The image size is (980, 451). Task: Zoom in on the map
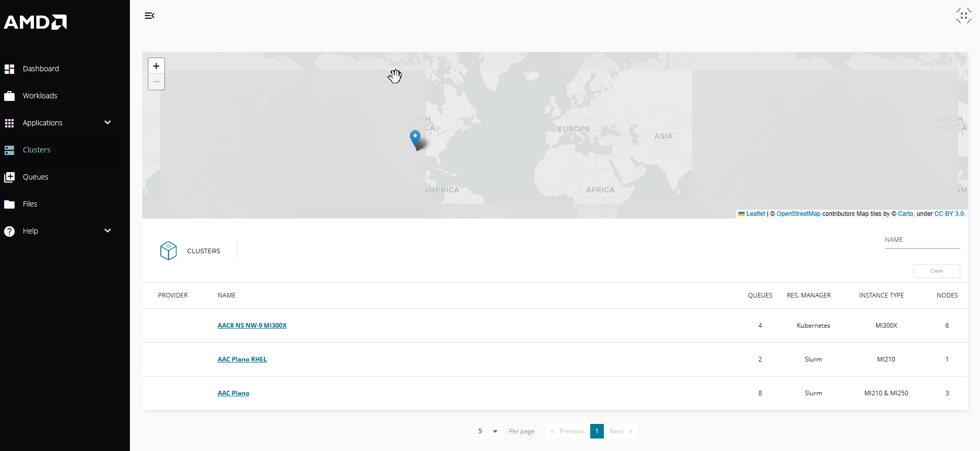(x=156, y=66)
